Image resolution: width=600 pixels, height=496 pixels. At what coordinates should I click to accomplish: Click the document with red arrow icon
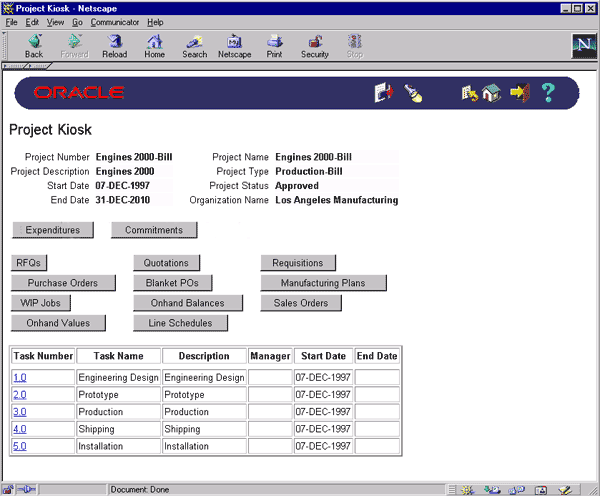click(x=384, y=93)
